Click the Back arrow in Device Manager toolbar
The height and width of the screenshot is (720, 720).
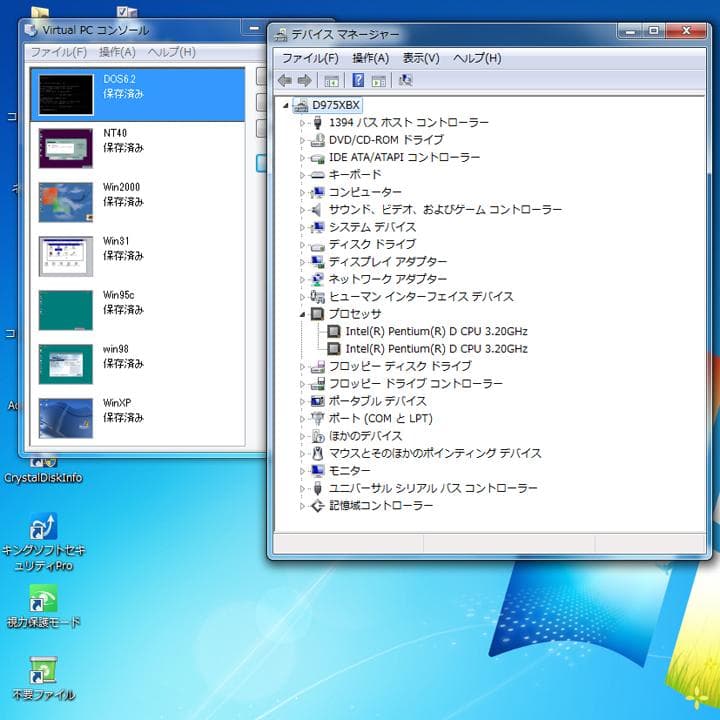[x=285, y=80]
